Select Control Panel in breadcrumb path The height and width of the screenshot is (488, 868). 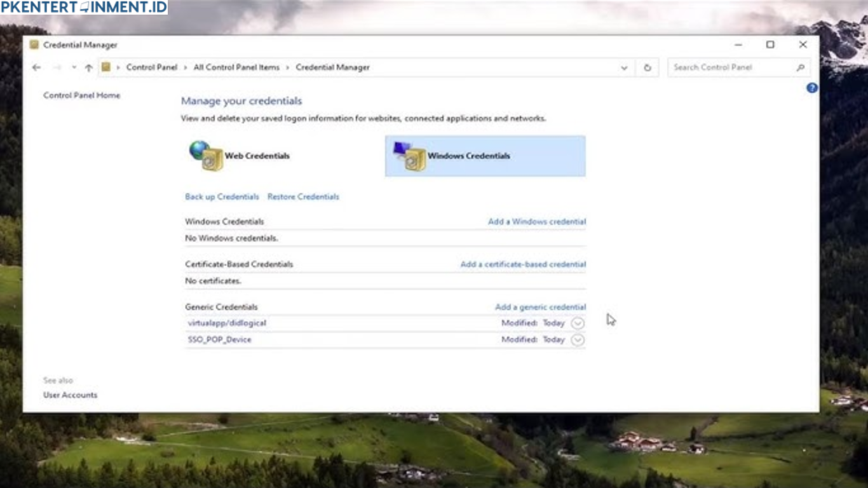tap(151, 67)
